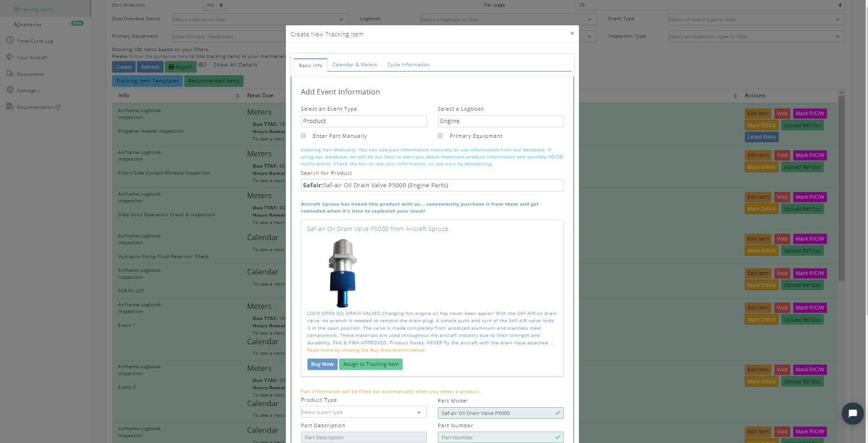The image size is (868, 443).
Task: Click the Search for Product field
Action: click(x=432, y=185)
